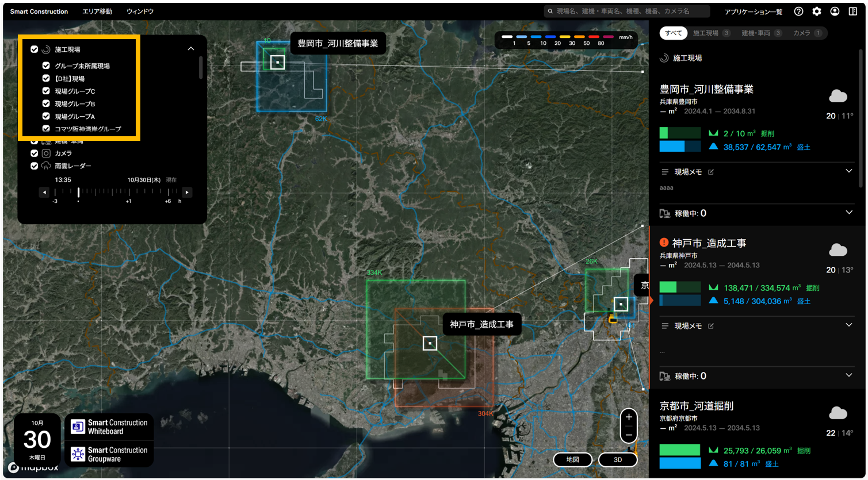Screen dimensions: 868x480
Task: Open settings gear icon in top bar
Action: pyautogui.click(x=816, y=11)
